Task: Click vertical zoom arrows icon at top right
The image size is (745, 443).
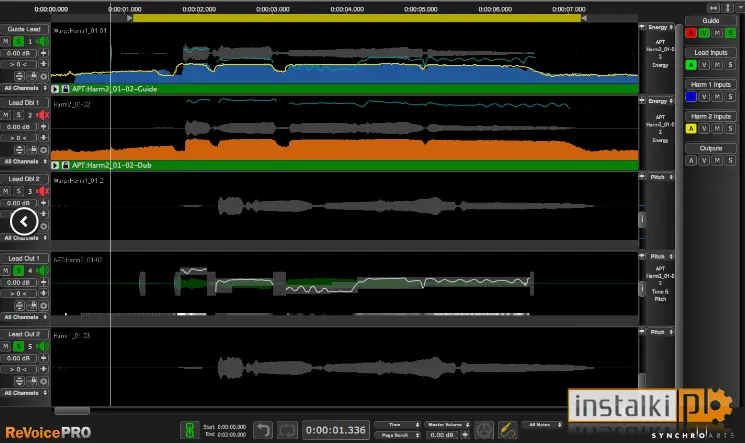Action: tap(728, 8)
